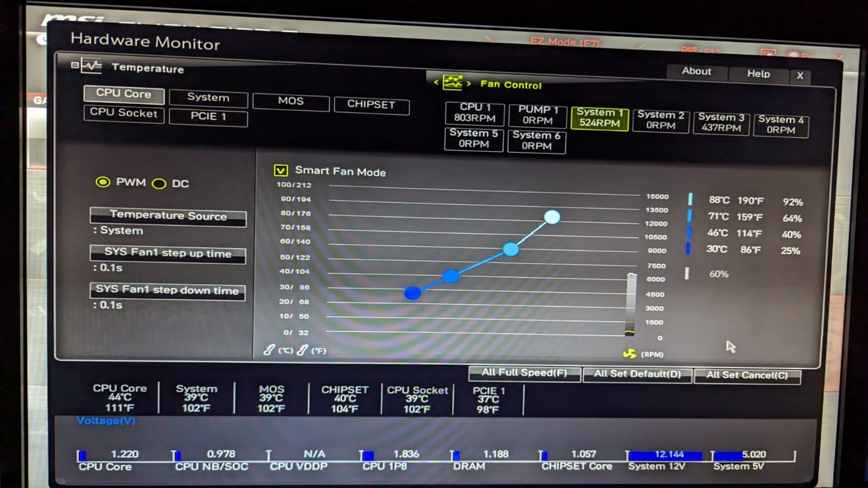
Task: Click the CPU 1P8 voltage reading 1.836
Action: coord(406,454)
